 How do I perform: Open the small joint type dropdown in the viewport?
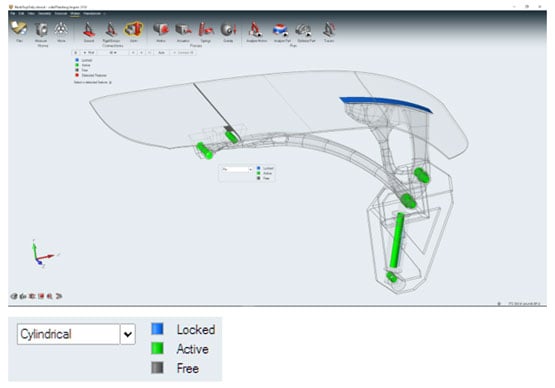(237, 170)
